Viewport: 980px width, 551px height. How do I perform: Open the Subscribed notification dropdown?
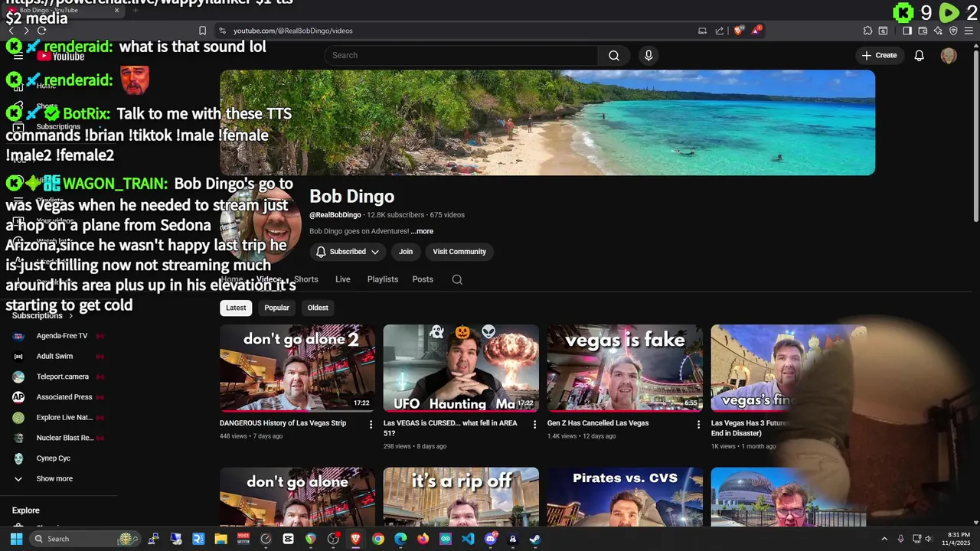click(x=348, y=252)
